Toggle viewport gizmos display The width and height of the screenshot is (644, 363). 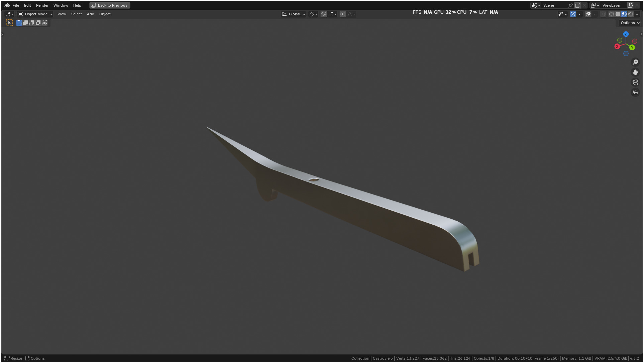(573, 14)
